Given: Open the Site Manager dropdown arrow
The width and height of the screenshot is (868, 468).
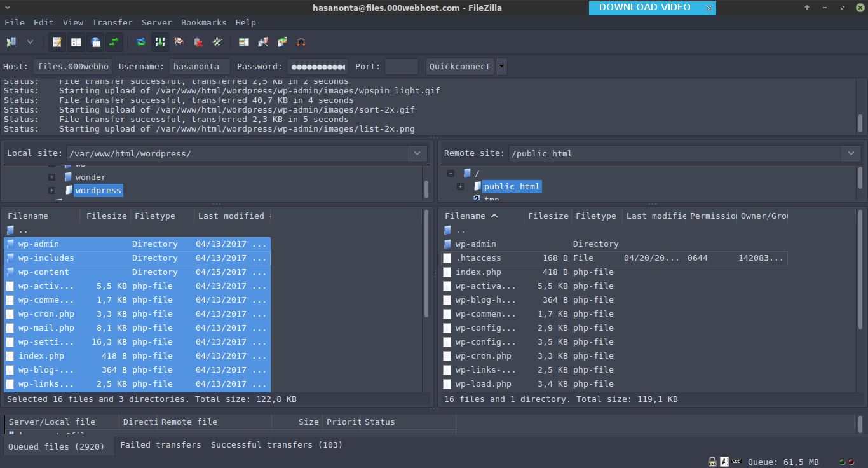Looking at the screenshot, I should pos(30,42).
